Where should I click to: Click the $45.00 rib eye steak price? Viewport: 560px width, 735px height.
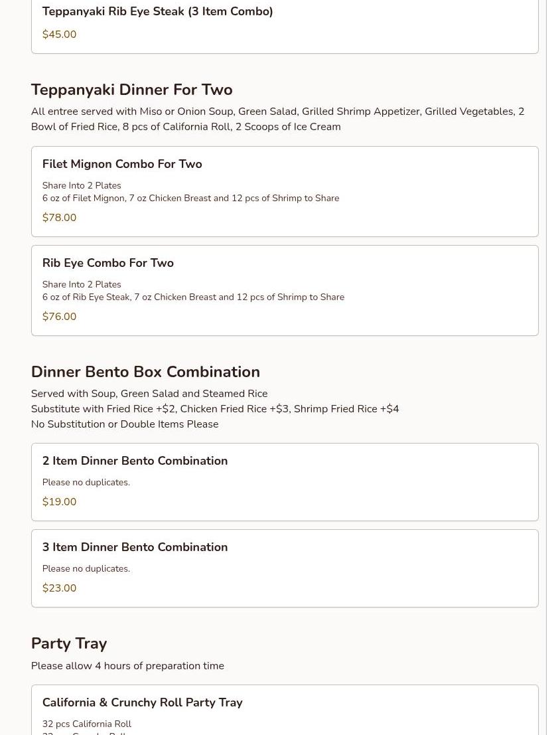pyautogui.click(x=59, y=35)
